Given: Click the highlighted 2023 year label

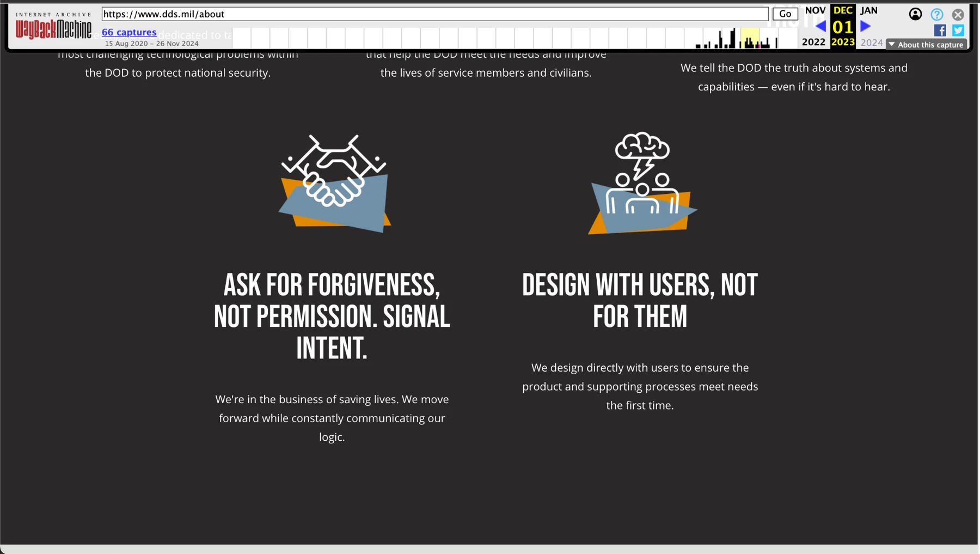Looking at the screenshot, I should (x=843, y=42).
